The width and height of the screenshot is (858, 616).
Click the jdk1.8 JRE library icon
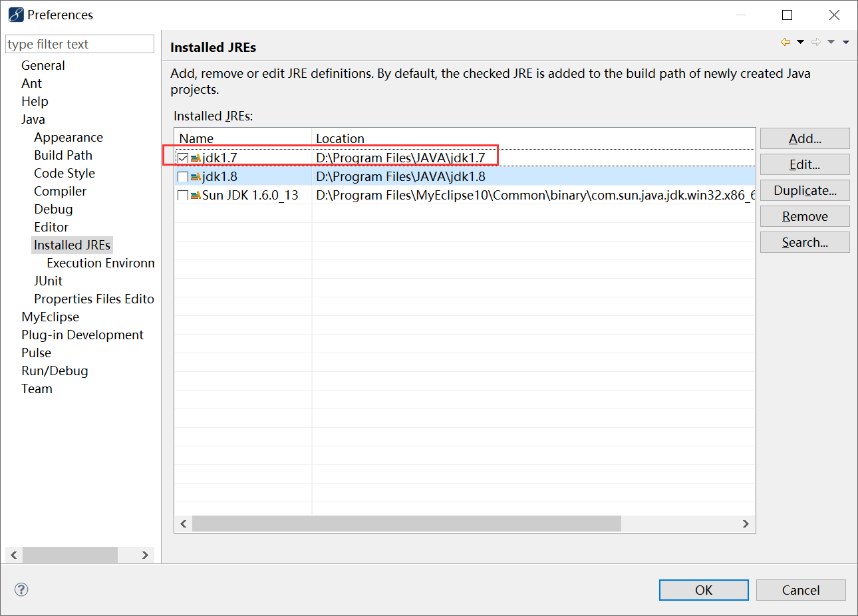pos(194,176)
